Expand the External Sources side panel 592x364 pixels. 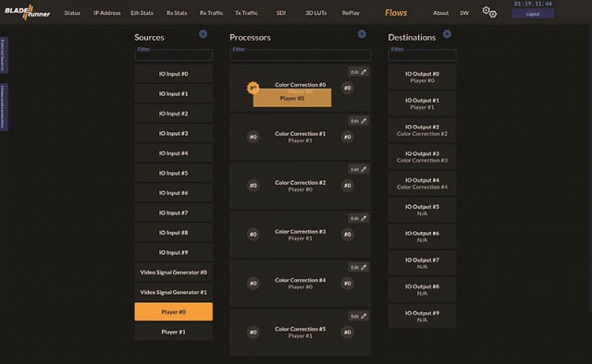coord(4,55)
